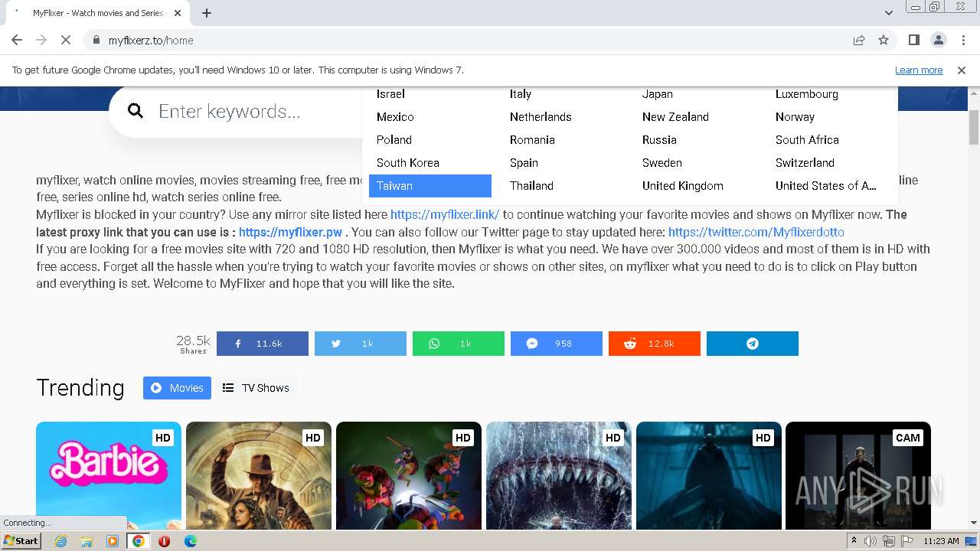
Task: Choose Israel from the country dropdown
Action: 390,94
